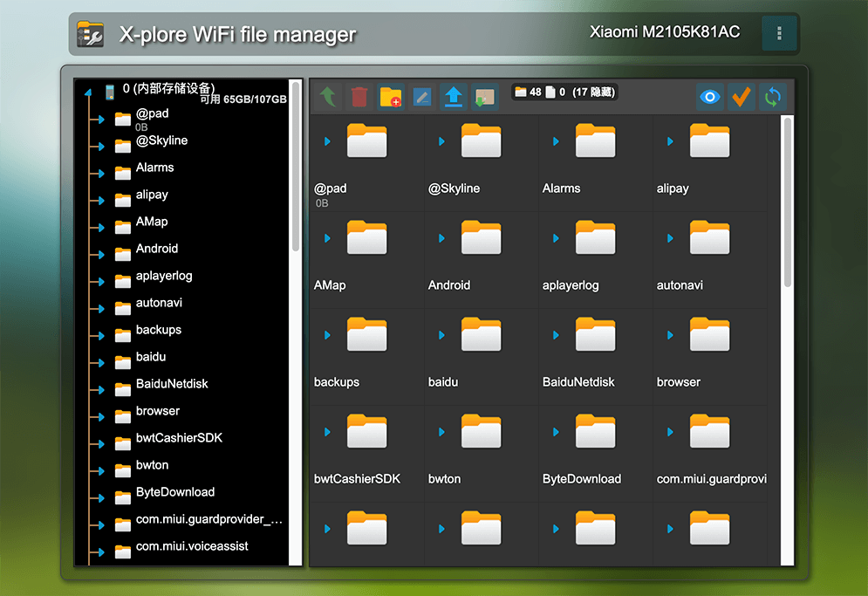Expand arrow beside grid folder Android

pos(441,238)
